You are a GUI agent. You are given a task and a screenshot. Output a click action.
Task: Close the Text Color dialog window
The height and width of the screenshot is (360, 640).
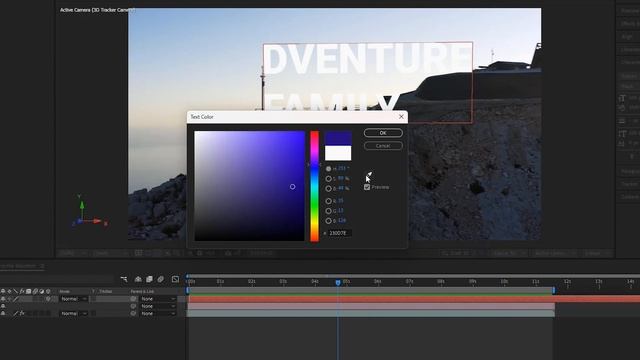pyautogui.click(x=401, y=117)
